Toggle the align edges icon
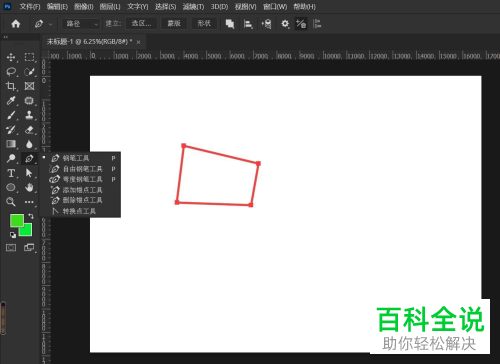Image resolution: width=500 pixels, height=364 pixels. 317,24
